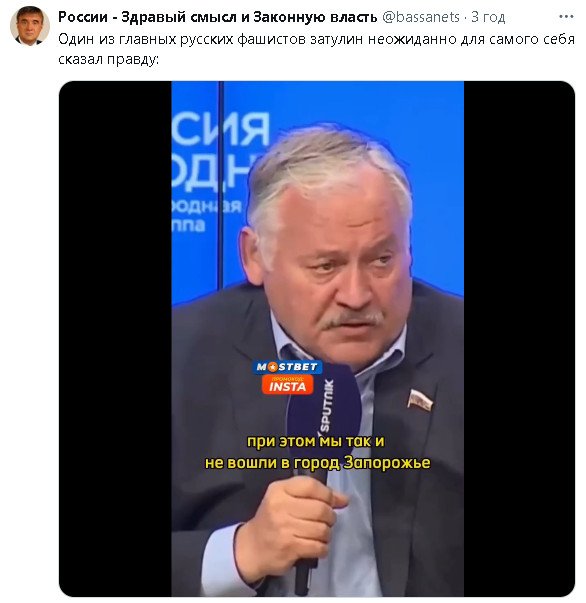Open the tweet author's profile avatar

pyautogui.click(x=30, y=26)
